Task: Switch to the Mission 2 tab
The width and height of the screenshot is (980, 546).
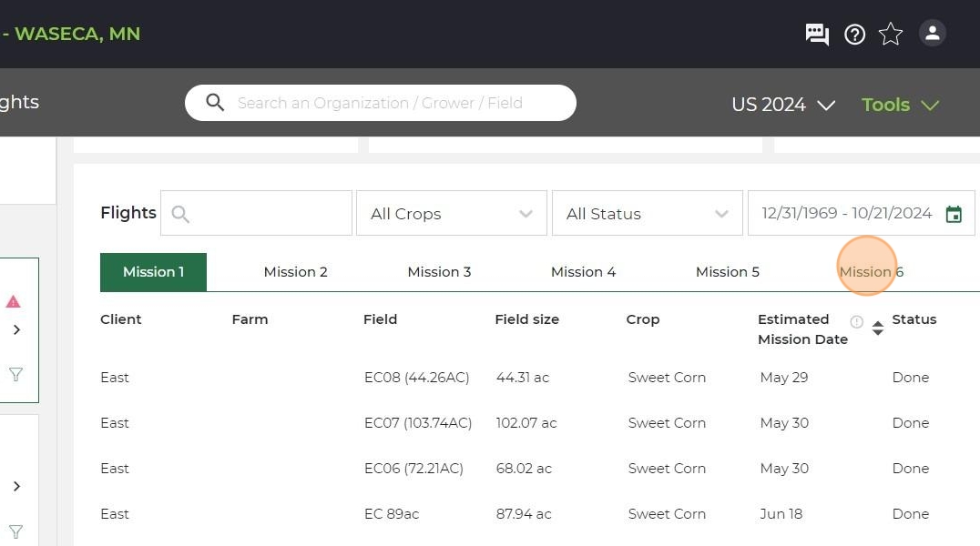Action: (x=295, y=272)
